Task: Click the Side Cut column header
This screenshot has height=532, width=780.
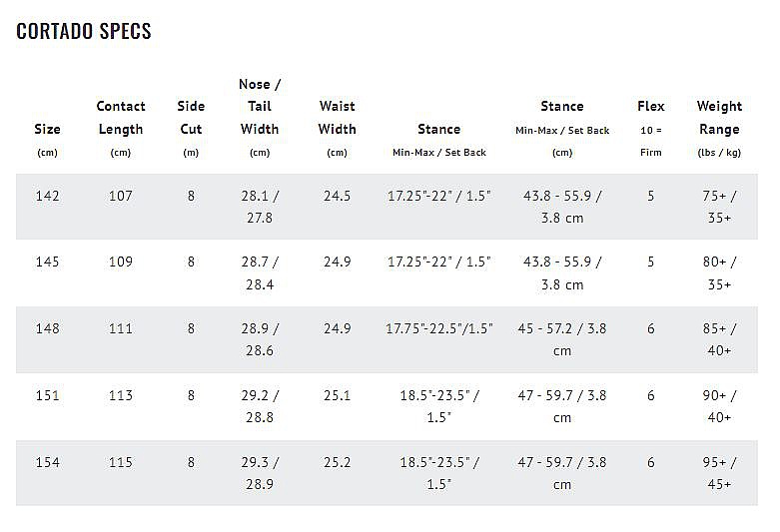Action: coord(191,118)
